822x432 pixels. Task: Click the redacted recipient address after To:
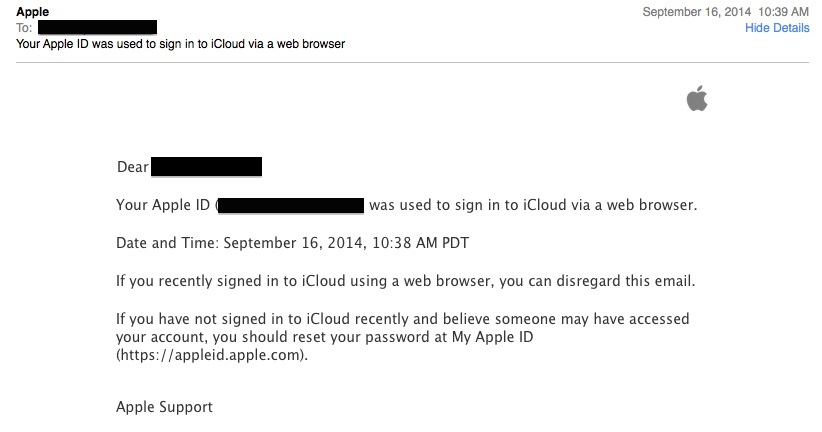(x=98, y=27)
